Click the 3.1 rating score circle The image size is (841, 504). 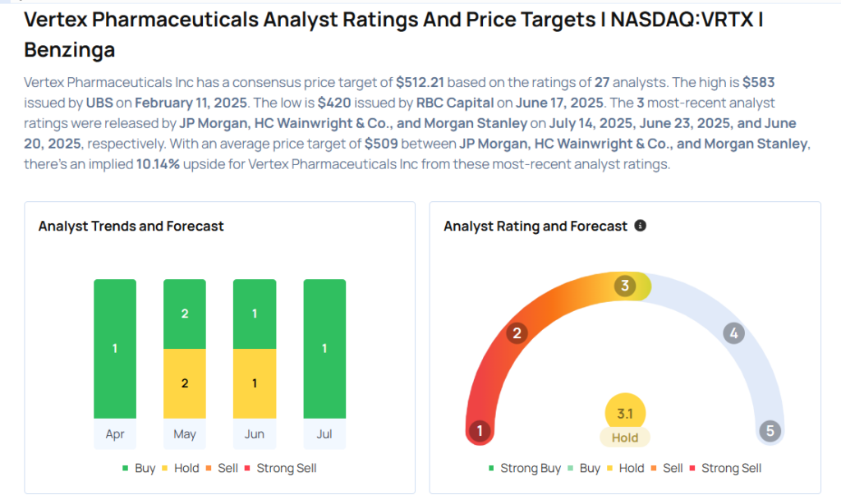coord(625,413)
